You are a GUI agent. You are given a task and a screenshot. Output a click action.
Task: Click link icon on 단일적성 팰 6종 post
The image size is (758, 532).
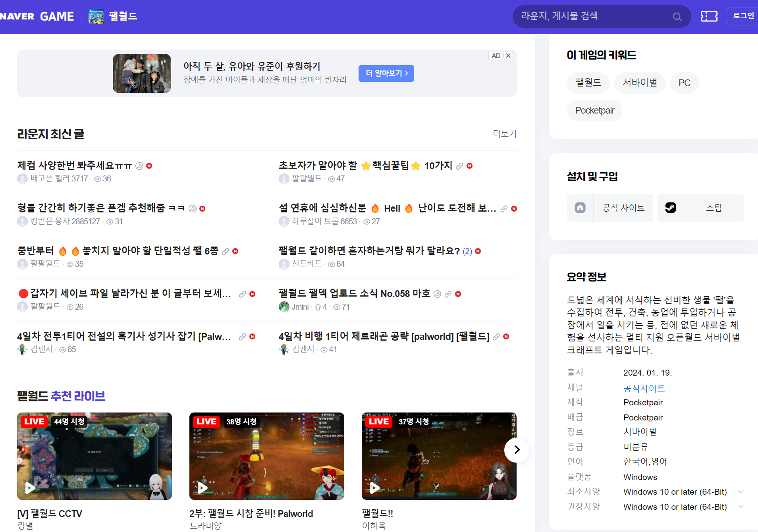coord(226,251)
